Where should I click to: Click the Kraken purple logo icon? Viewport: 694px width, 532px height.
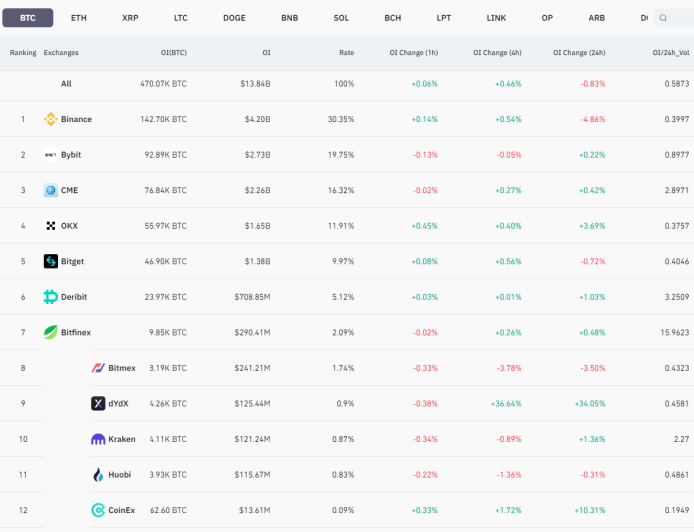coord(98,439)
